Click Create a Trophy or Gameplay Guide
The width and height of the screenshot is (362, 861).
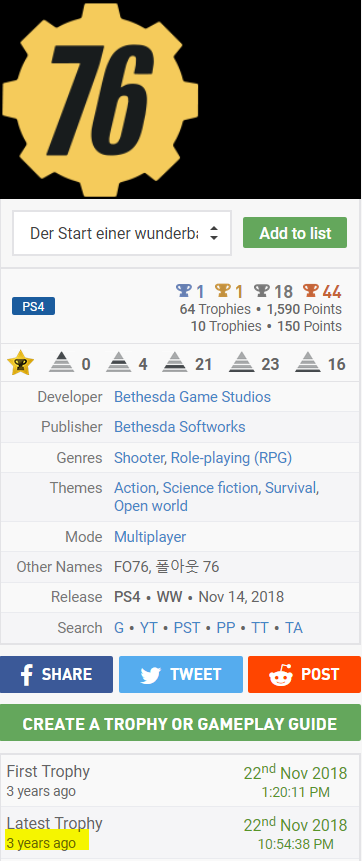point(180,723)
